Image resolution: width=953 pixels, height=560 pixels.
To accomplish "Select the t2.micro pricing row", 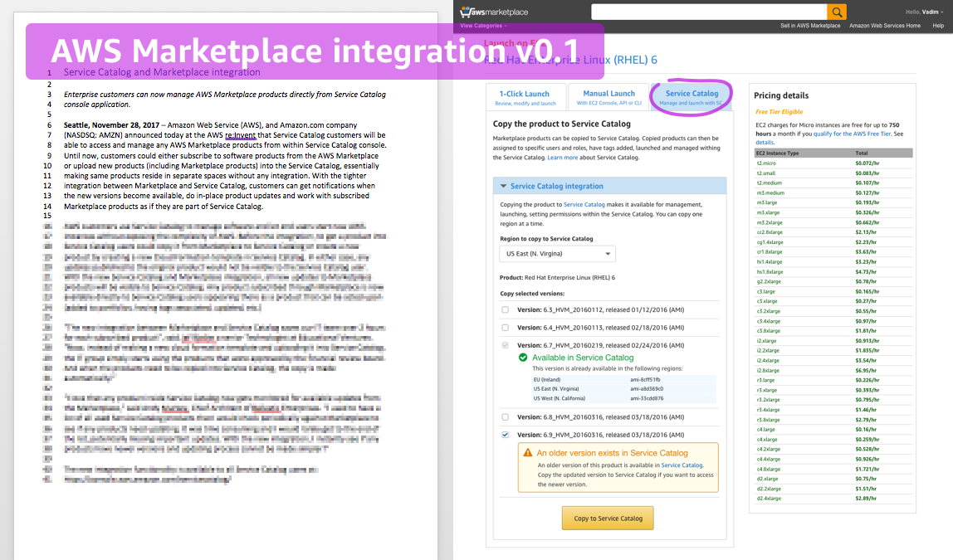I will click(833, 163).
